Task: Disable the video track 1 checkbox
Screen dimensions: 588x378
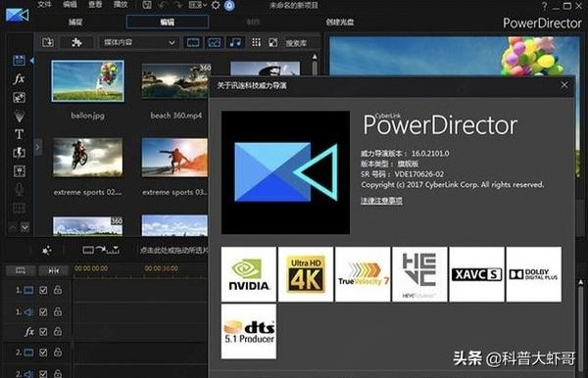Action: coord(43,290)
